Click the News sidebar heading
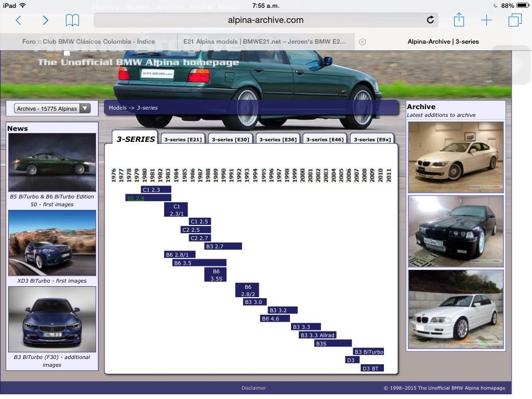The height and width of the screenshot is (399, 532). point(18,129)
